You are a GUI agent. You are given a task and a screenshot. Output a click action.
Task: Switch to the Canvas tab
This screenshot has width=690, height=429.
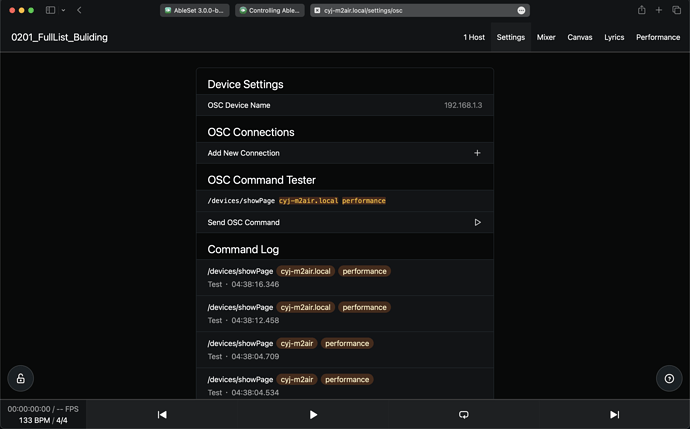[579, 37]
